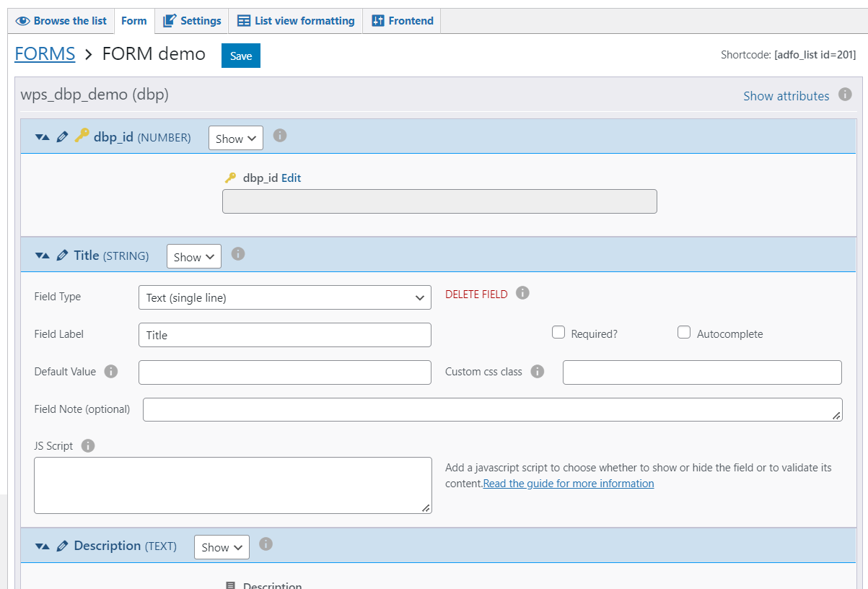This screenshot has height=589, width=868.
Task: Reorder Title field with sort arrows
Action: [42, 255]
